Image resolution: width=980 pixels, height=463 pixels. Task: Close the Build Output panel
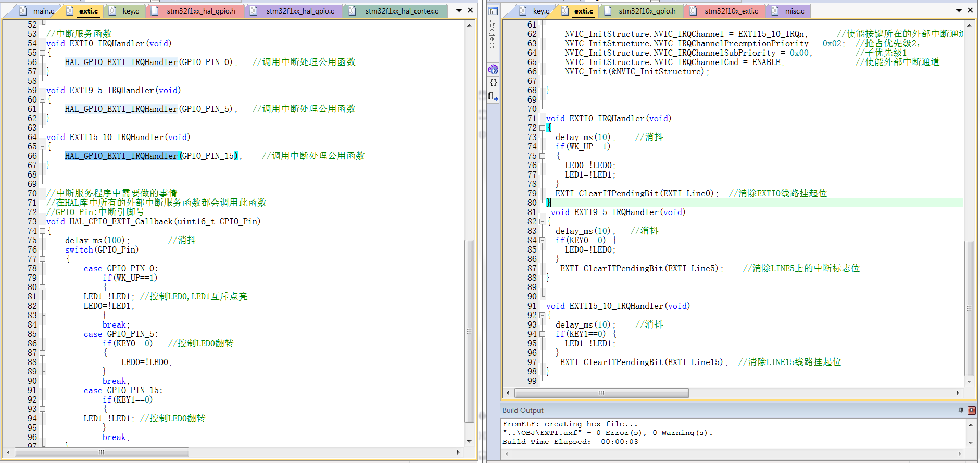pyautogui.click(x=971, y=410)
